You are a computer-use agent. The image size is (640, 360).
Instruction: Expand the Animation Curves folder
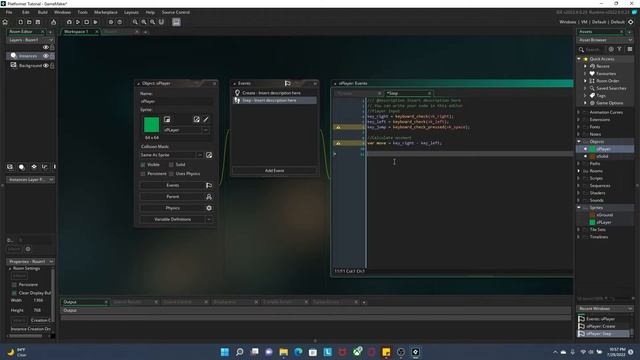point(579,112)
